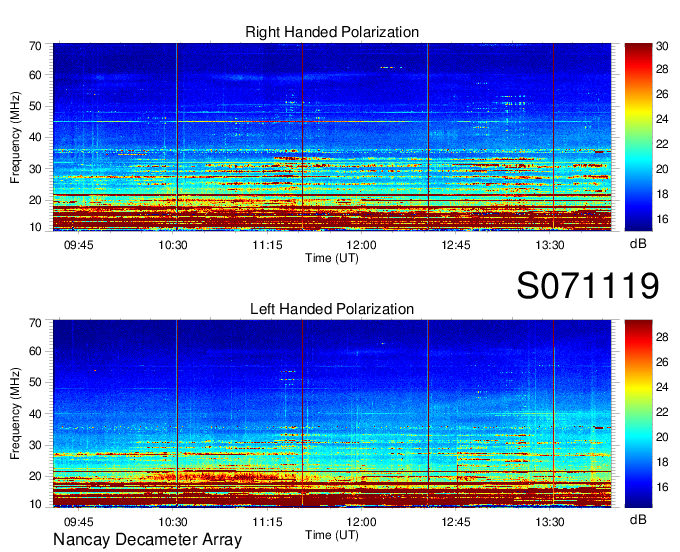Click the 12:00 tick on Right Handed plot
The height and width of the screenshot is (552, 680).
(x=361, y=245)
